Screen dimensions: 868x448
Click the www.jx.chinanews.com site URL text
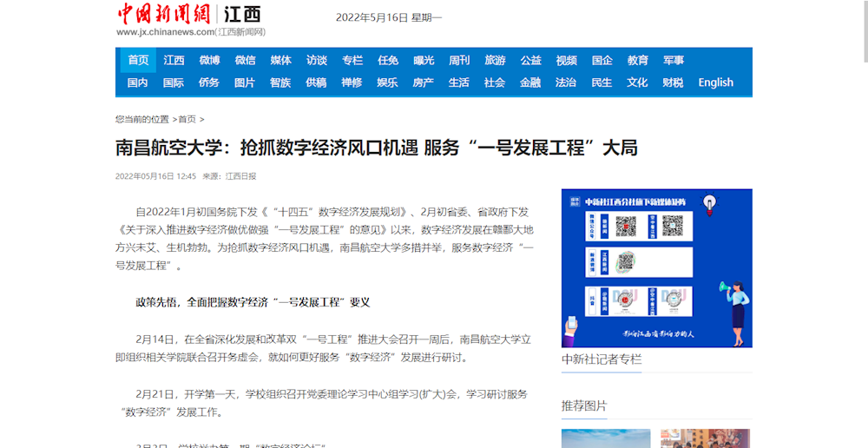tap(165, 32)
